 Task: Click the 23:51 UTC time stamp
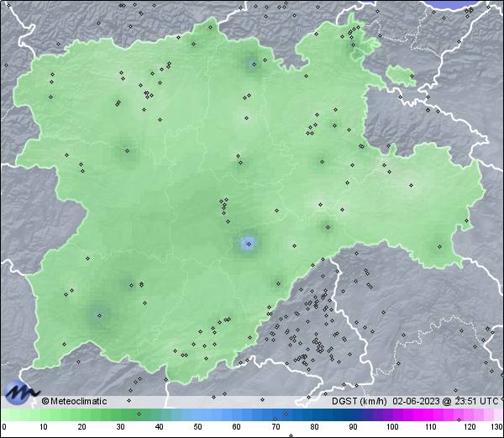pyautogui.click(x=475, y=401)
